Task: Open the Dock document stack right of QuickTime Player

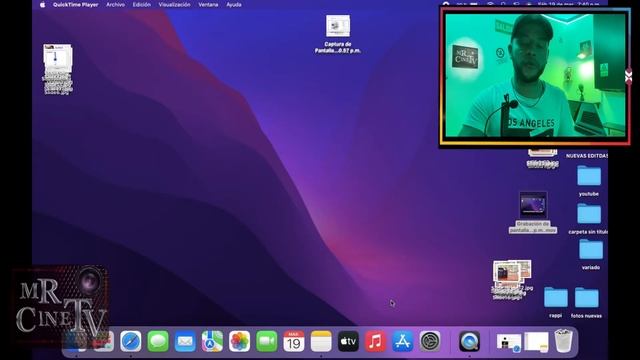Action: (x=509, y=342)
